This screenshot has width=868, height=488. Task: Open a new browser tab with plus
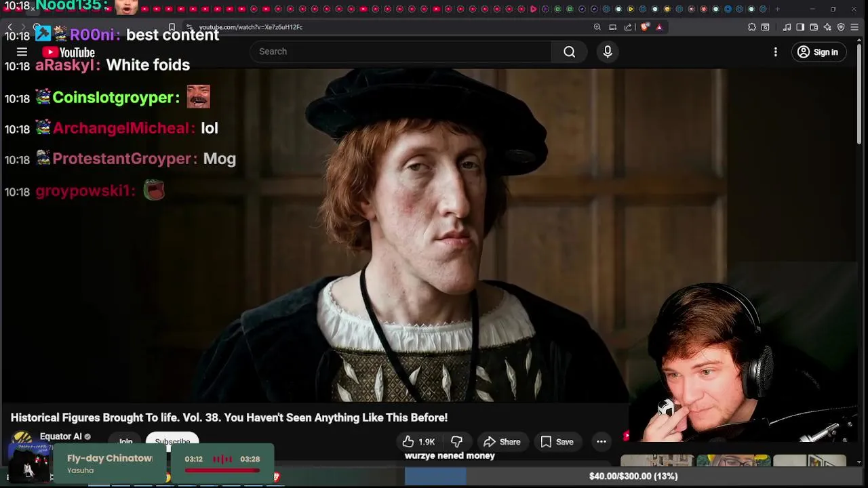pyautogui.click(x=777, y=9)
